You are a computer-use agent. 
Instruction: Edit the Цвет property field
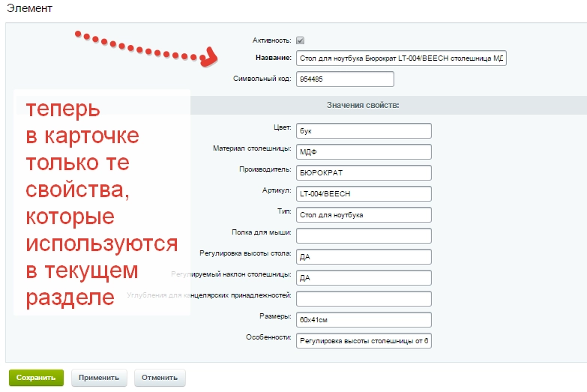point(364,131)
